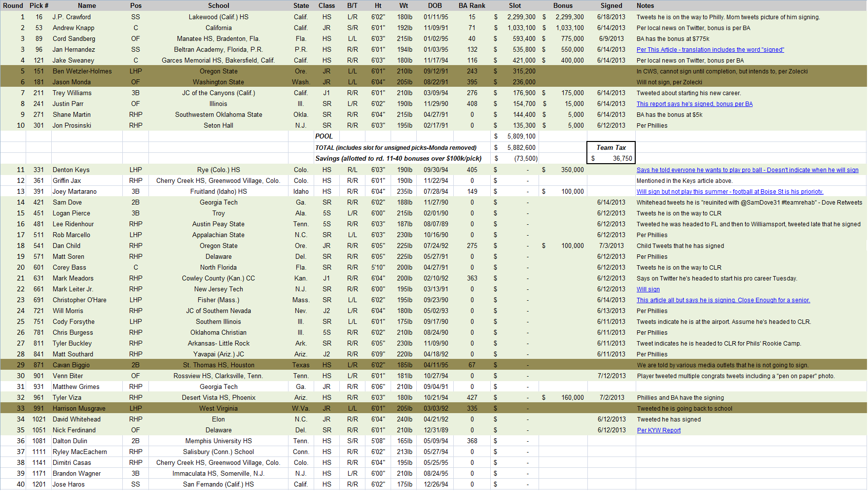Open the Boise St football priority link
Image resolution: width=868 pixels, height=491 pixels.
pos(729,192)
